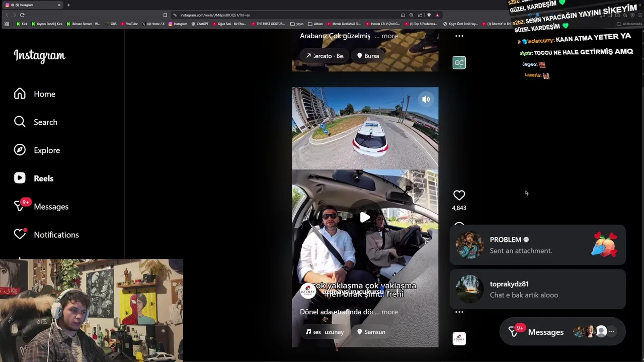Reload the Instagram page
Image resolution: width=644 pixels, height=362 pixels.
point(22,15)
